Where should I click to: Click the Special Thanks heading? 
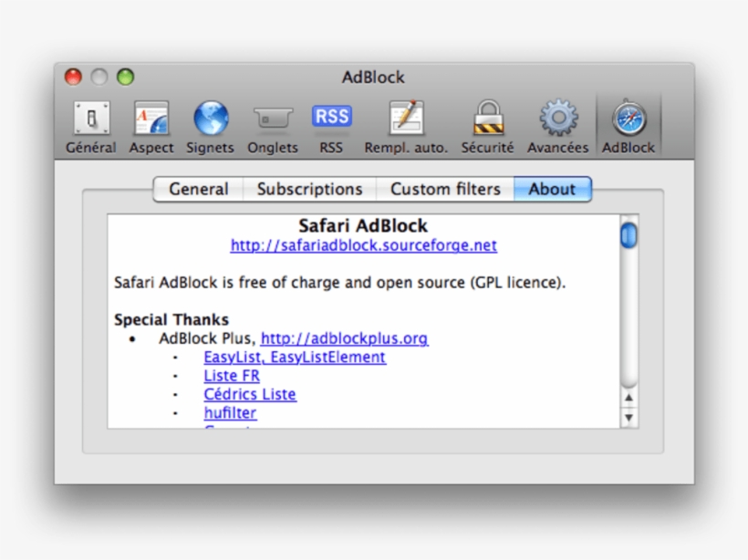point(171,319)
